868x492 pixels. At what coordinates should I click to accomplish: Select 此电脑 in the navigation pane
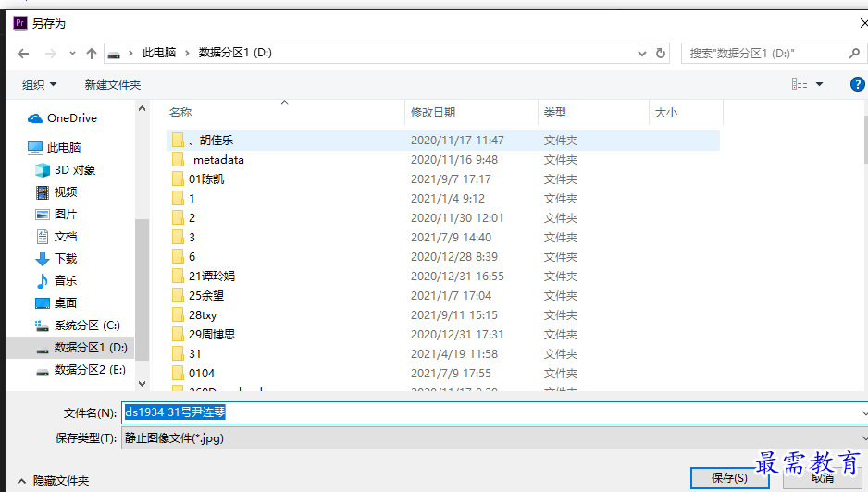55,147
